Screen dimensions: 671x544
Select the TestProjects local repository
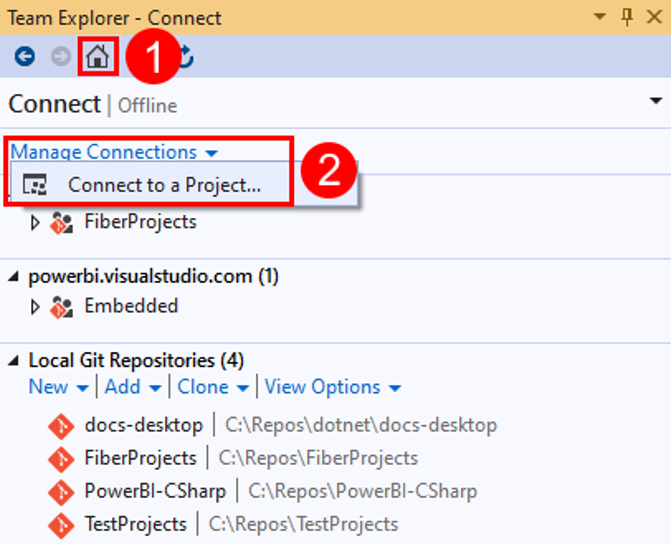click(x=135, y=524)
